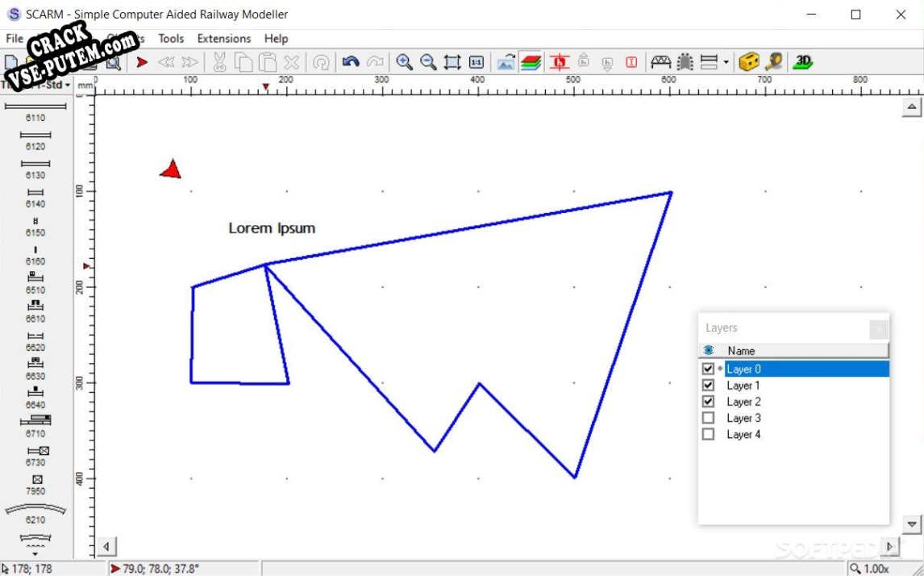Image resolution: width=924 pixels, height=576 pixels.
Task: Select track 6640 from the library
Action: [35, 399]
